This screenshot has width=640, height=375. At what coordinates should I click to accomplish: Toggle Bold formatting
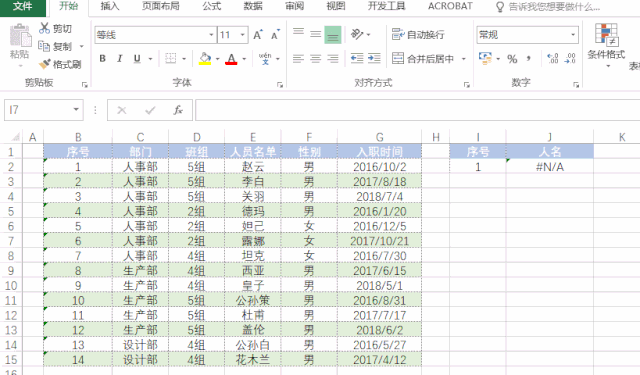[x=103, y=59]
